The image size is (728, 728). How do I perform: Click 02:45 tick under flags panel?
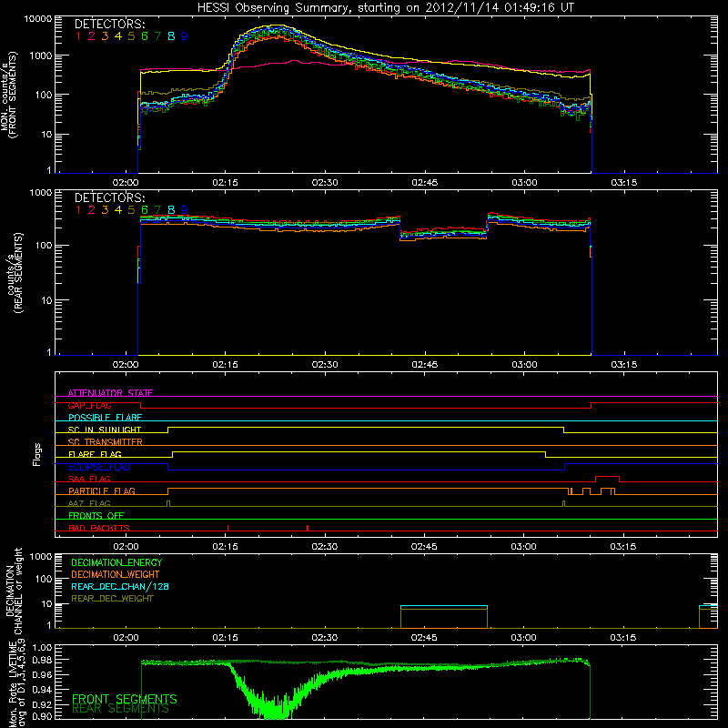[424, 547]
